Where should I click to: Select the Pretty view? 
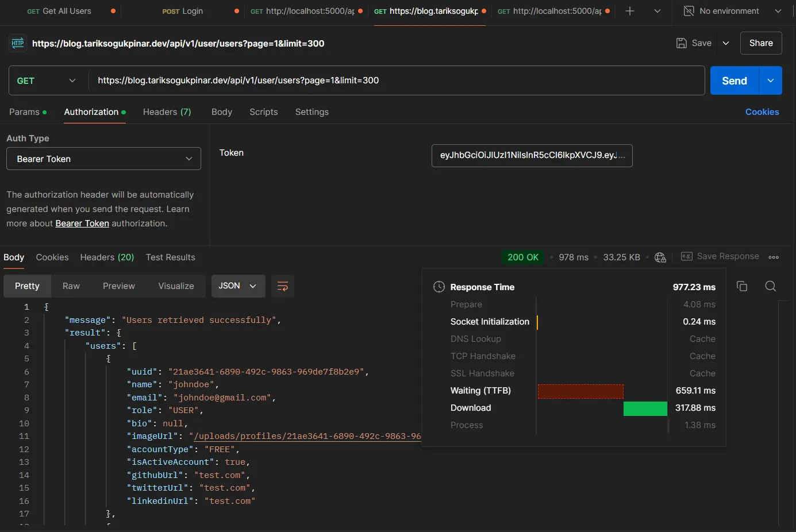[27, 286]
